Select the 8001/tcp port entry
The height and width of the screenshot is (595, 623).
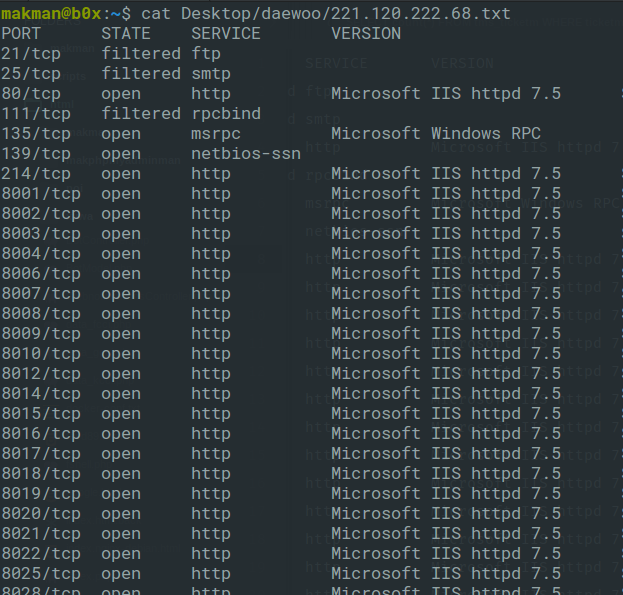(41, 193)
